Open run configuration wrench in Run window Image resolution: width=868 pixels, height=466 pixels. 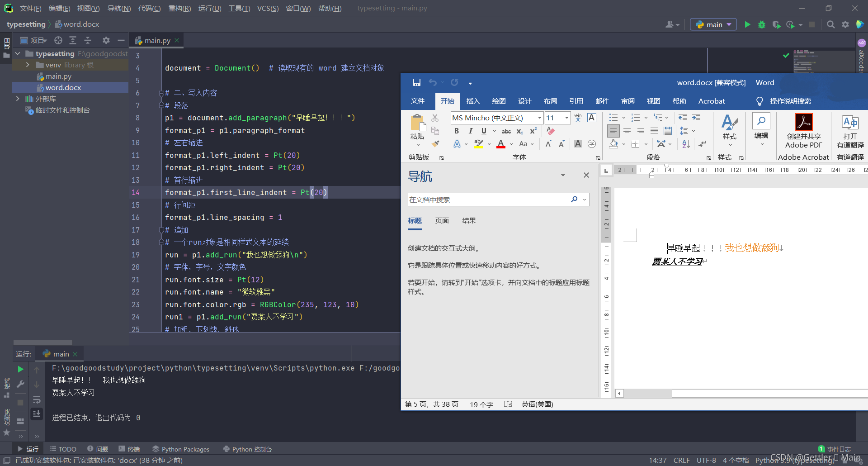[20, 384]
